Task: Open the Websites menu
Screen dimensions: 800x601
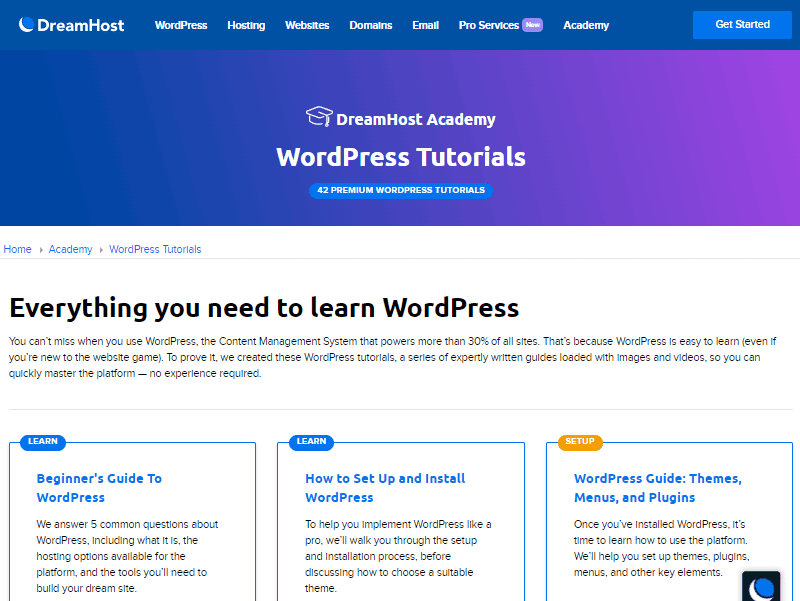Action: [307, 25]
